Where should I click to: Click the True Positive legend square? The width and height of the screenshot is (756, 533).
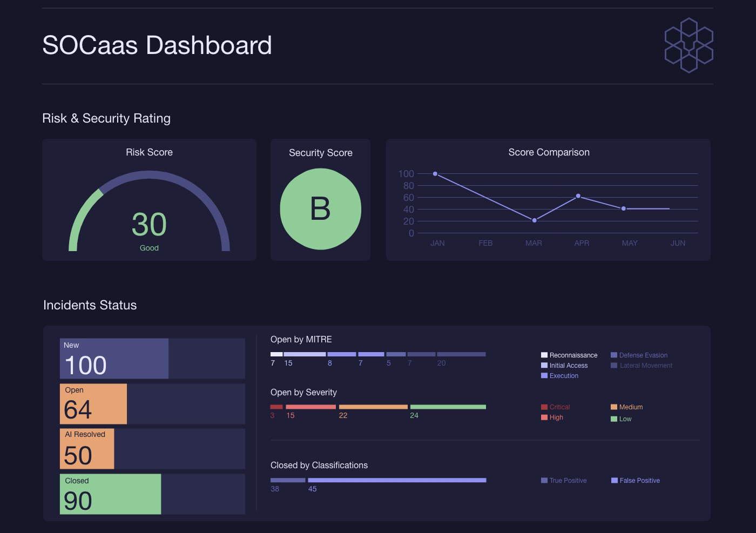click(544, 481)
